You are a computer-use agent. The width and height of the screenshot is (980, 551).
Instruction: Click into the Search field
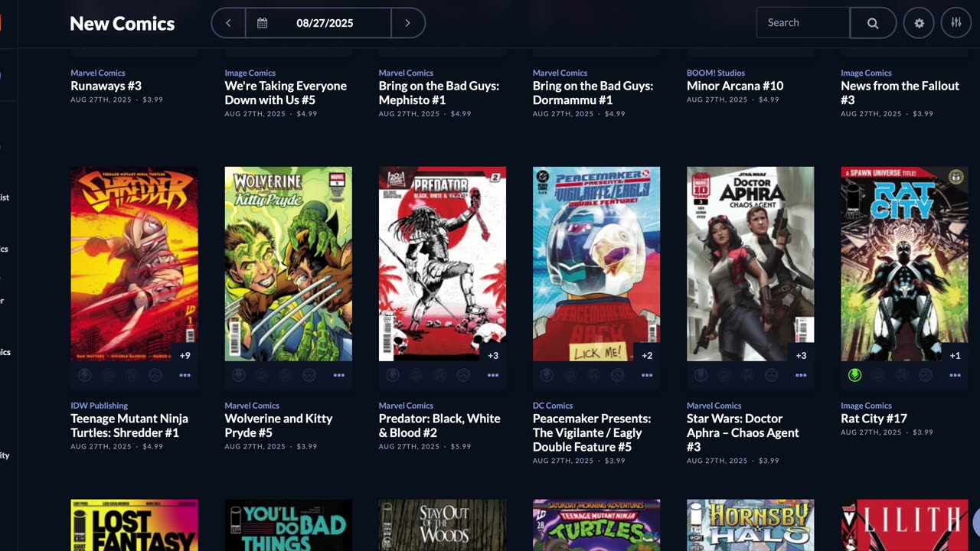(803, 23)
